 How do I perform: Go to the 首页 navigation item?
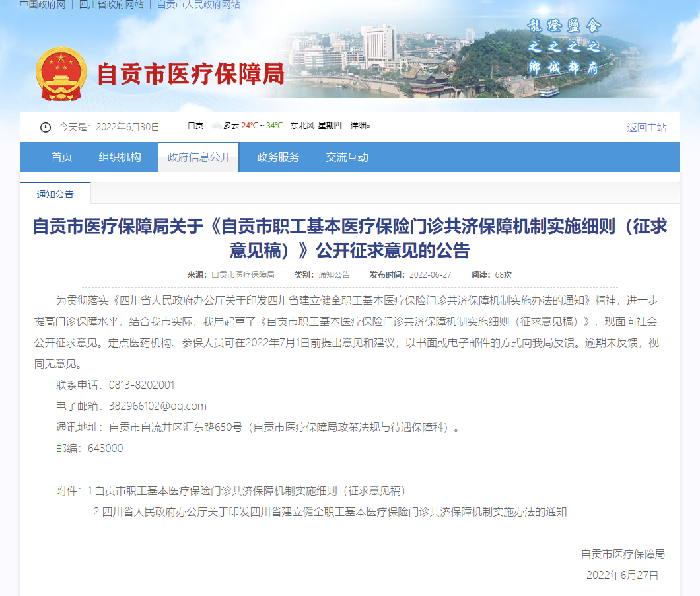pos(62,157)
